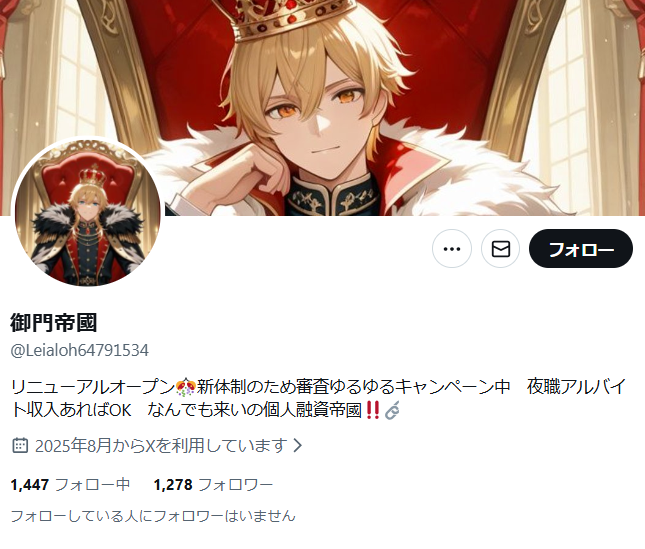Click the handle @Leialoh64791534

point(79,350)
